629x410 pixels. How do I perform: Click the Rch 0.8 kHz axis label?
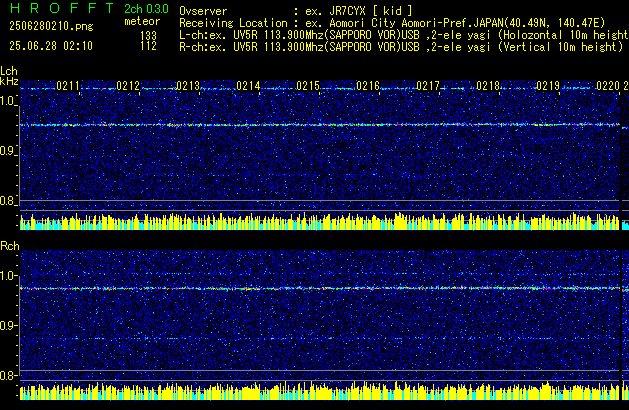(8, 375)
